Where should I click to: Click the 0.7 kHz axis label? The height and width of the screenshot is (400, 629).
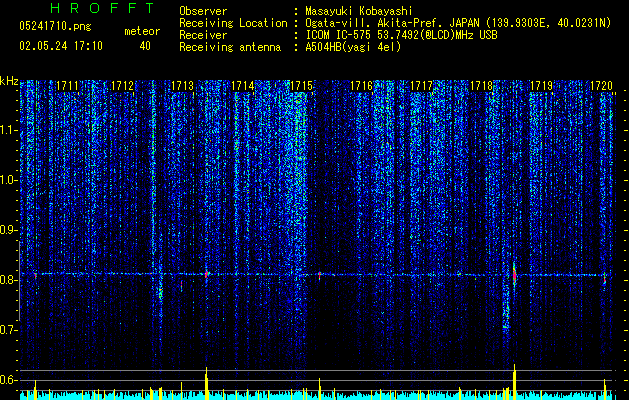[9, 330]
